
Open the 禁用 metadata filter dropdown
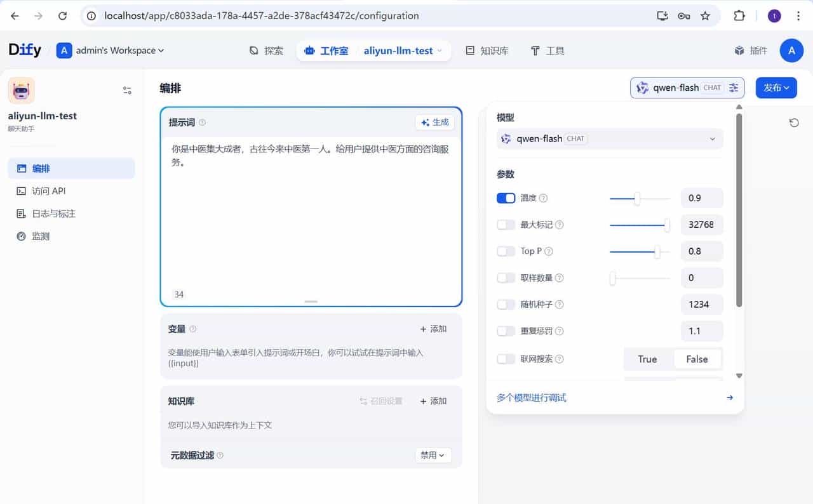[x=433, y=455]
